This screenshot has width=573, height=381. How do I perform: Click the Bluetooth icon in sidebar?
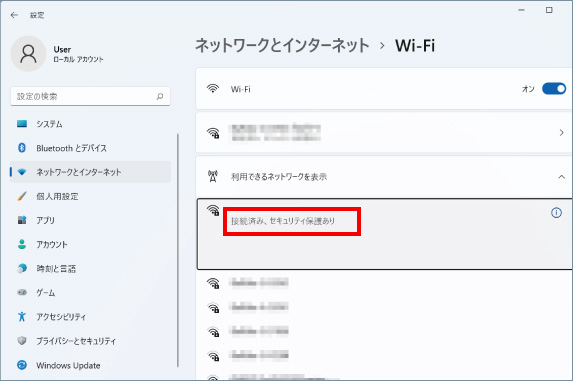tap(22, 148)
